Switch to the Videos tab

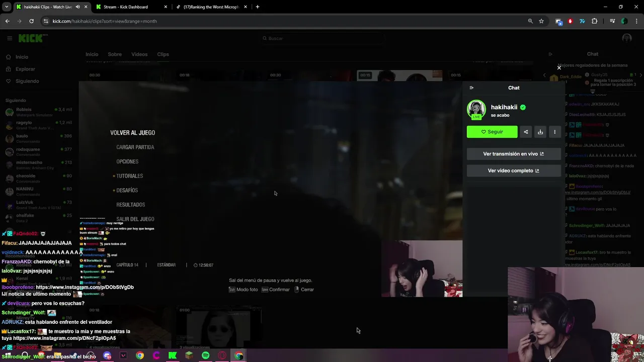click(x=139, y=54)
